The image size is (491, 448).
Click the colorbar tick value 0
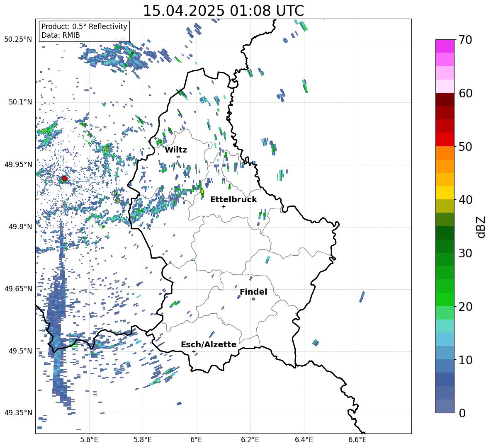click(x=462, y=413)
